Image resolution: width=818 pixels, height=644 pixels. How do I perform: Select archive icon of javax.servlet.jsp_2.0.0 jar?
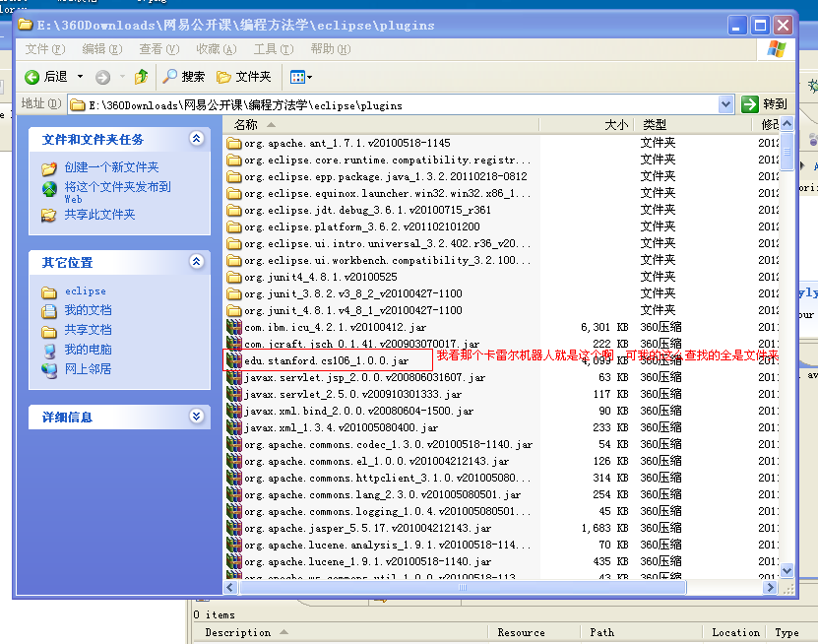[234, 377]
